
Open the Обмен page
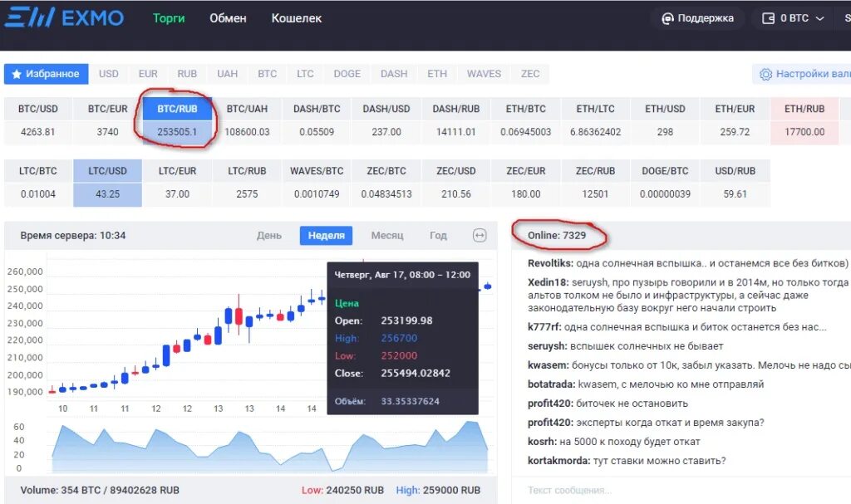[228, 18]
